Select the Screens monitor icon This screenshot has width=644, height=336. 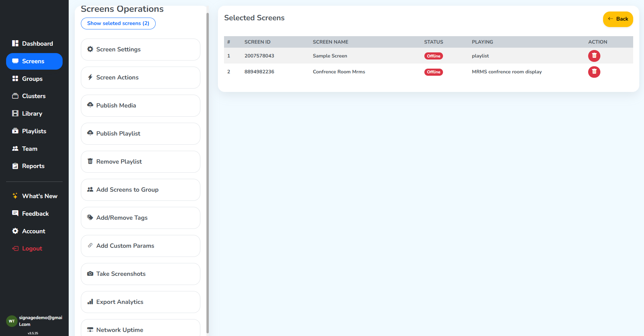[x=15, y=61]
